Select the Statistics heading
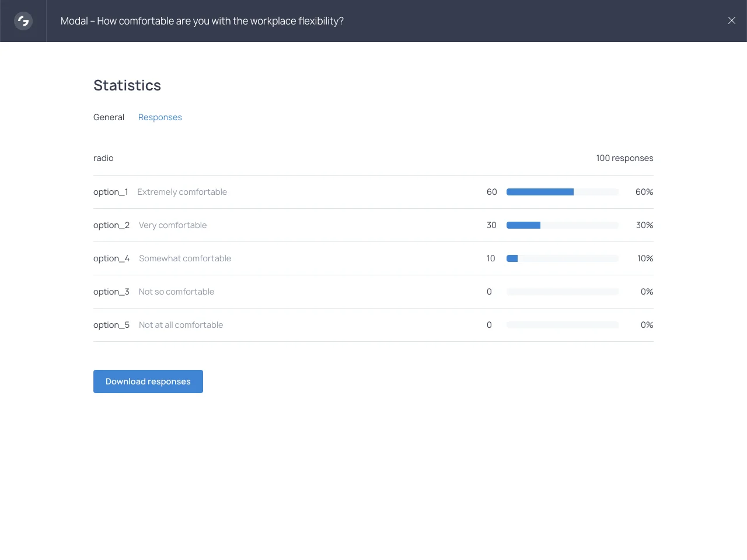747x560 pixels. pos(127,85)
